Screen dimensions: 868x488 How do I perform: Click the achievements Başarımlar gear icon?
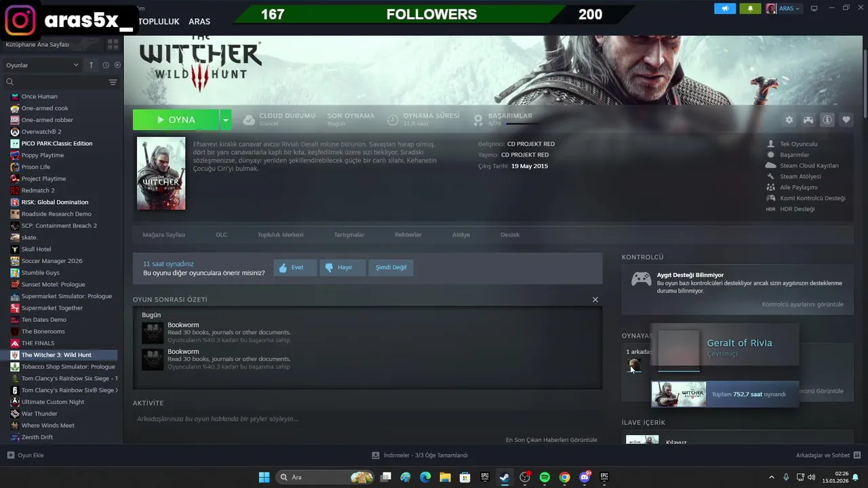[478, 120]
